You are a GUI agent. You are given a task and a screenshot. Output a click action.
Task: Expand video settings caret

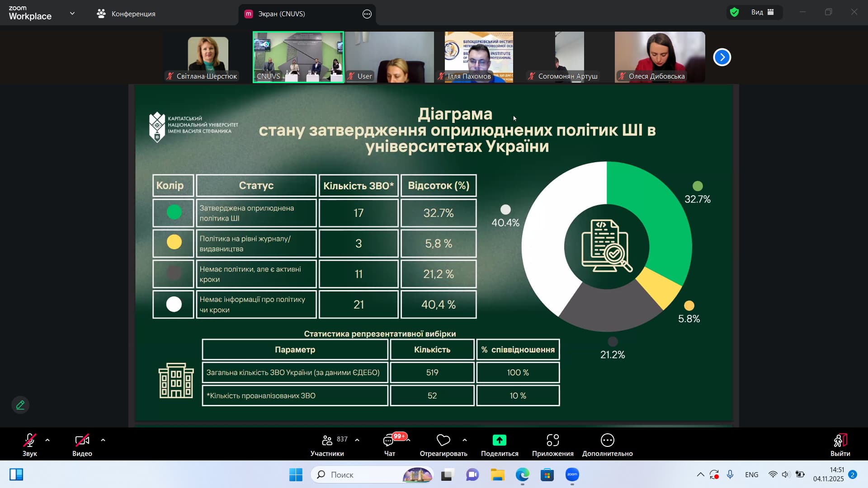(x=103, y=440)
